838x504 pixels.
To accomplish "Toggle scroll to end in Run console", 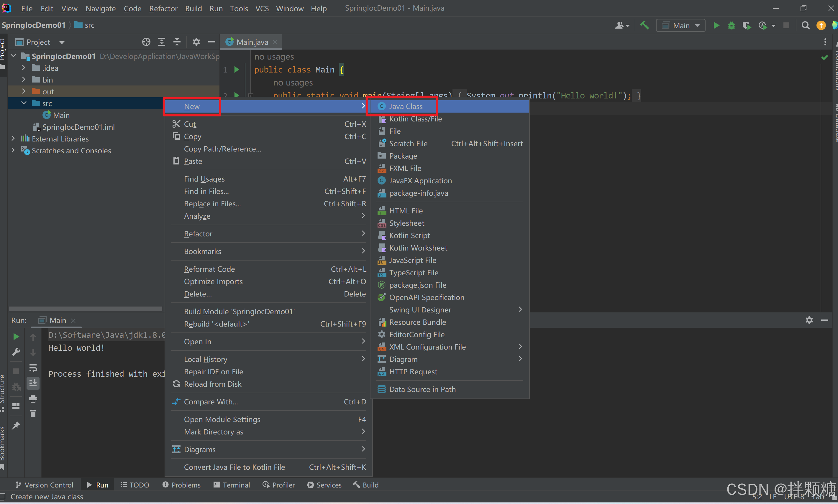I will 33,383.
